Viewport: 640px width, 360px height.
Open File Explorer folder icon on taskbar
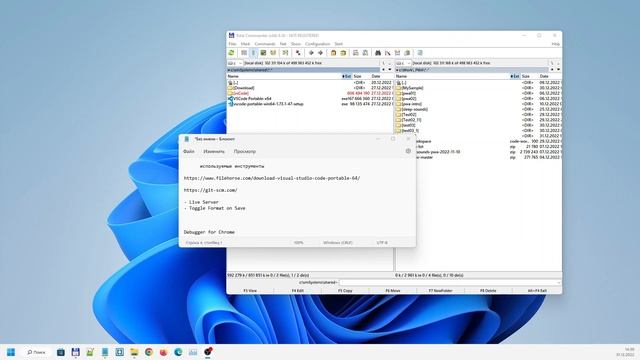click(x=134, y=352)
